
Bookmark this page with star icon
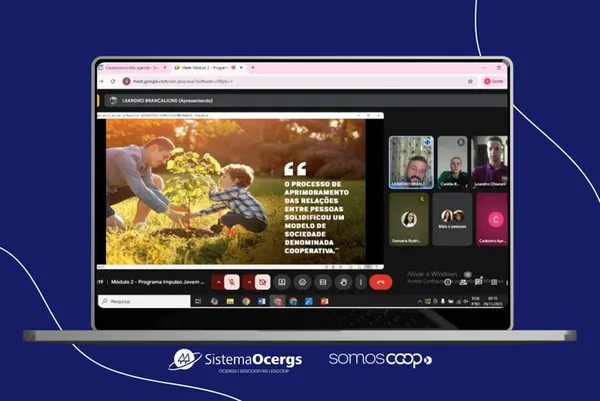[x=470, y=80]
